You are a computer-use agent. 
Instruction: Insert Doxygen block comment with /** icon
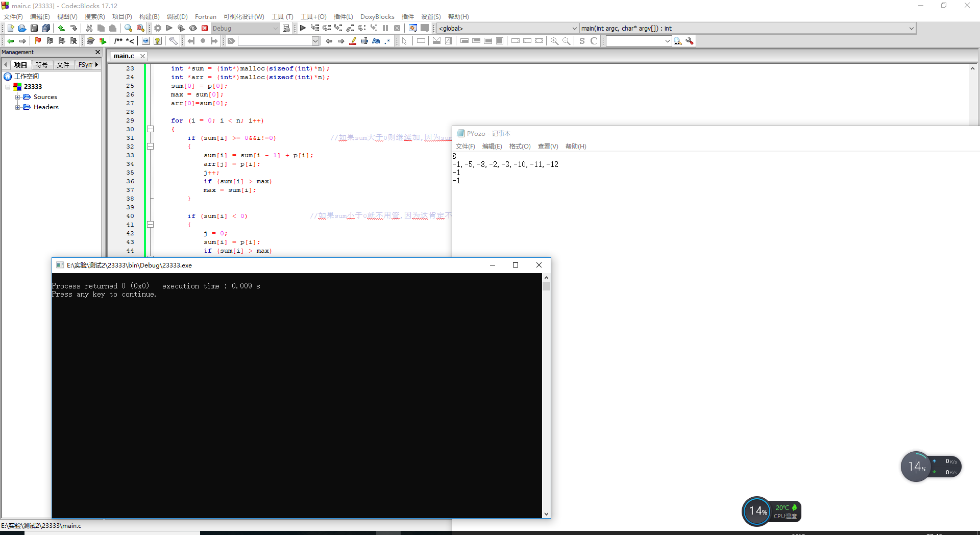coord(118,41)
